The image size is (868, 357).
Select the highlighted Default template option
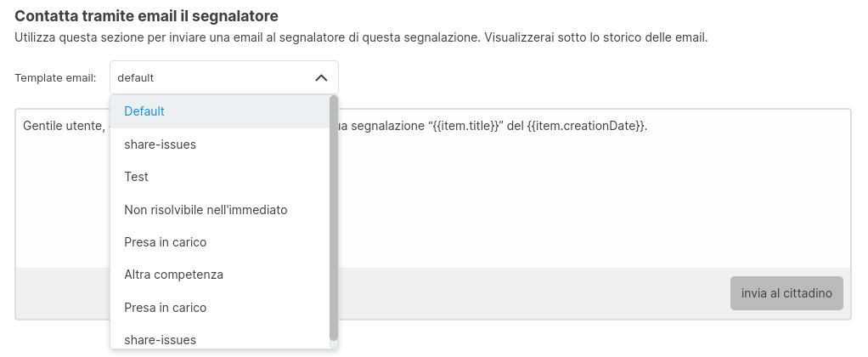coord(144,111)
